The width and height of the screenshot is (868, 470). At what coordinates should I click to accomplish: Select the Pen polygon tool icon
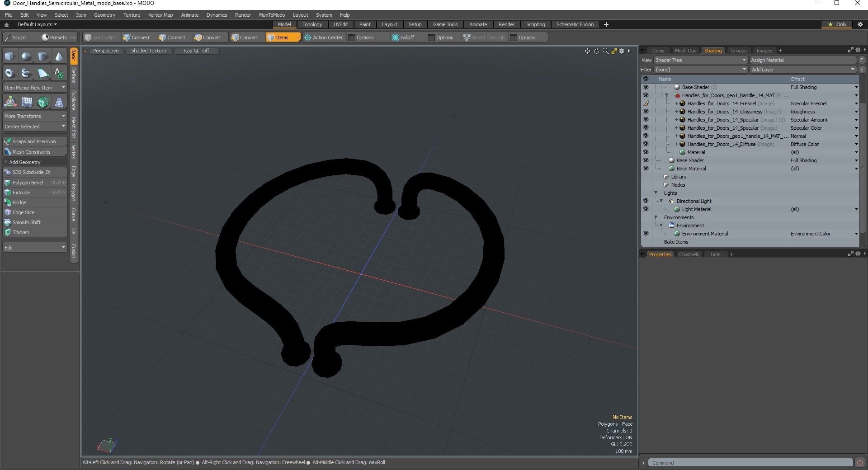(x=42, y=73)
